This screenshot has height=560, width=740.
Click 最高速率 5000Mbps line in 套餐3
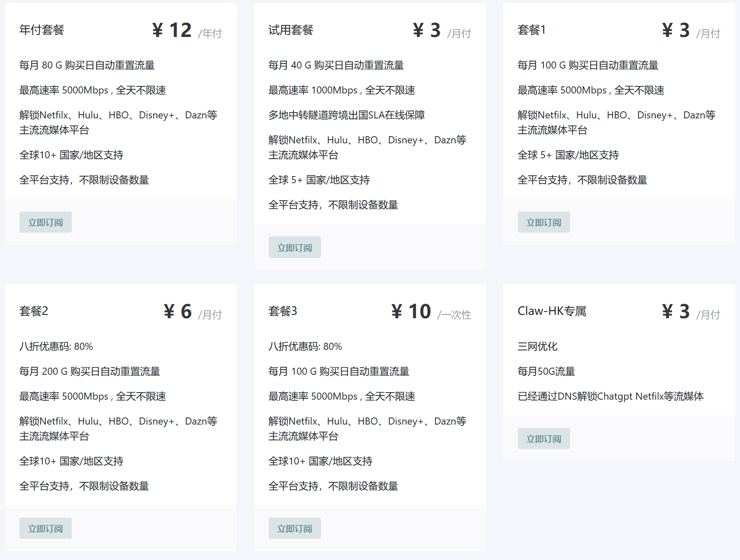coord(342,396)
